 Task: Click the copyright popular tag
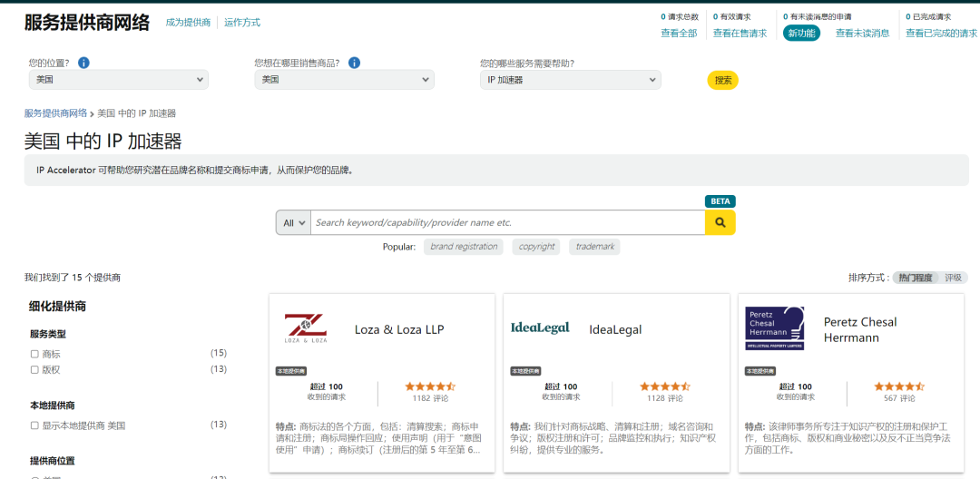tap(536, 247)
